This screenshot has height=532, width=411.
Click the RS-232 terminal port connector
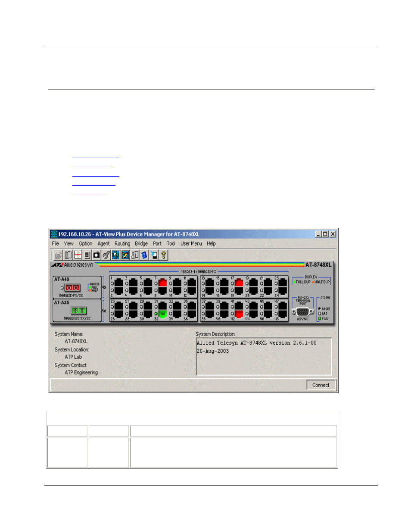303,312
